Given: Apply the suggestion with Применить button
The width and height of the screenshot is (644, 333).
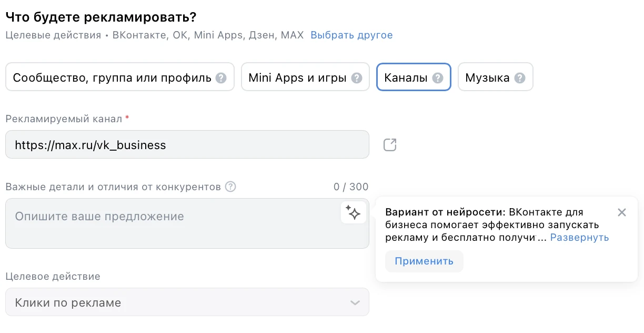Looking at the screenshot, I should 424,261.
